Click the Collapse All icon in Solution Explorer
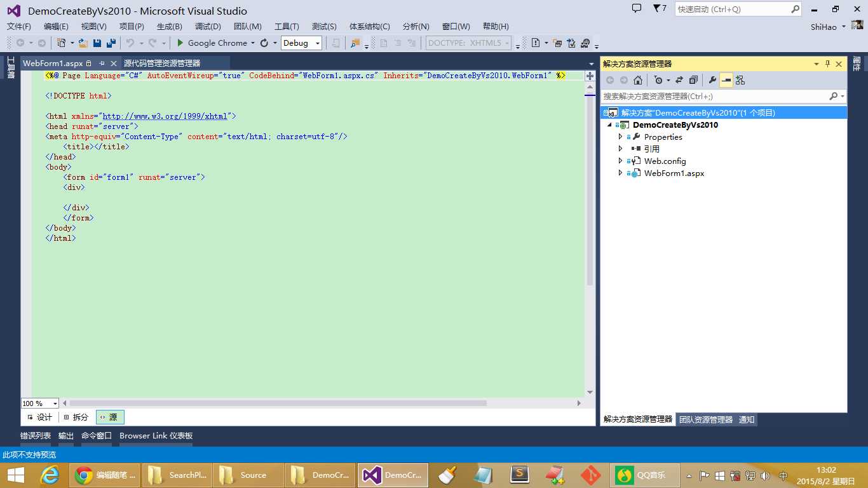This screenshot has width=868, height=488. [x=693, y=80]
